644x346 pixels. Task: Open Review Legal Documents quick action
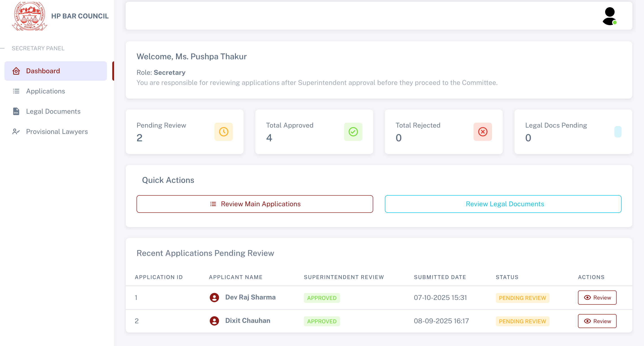tap(505, 204)
